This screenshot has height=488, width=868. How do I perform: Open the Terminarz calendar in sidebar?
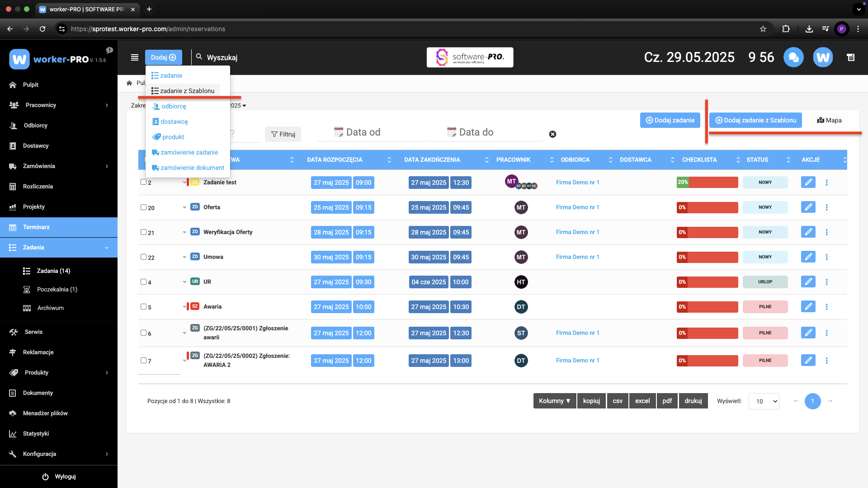36,227
